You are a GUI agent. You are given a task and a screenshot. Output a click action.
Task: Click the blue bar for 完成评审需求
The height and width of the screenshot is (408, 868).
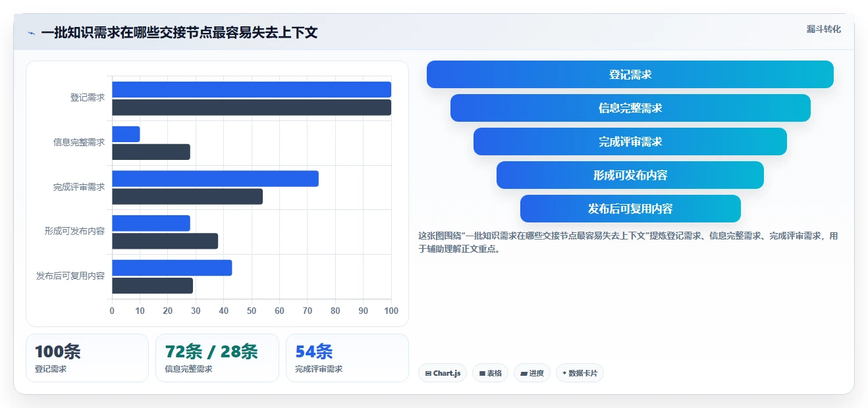coord(215,179)
